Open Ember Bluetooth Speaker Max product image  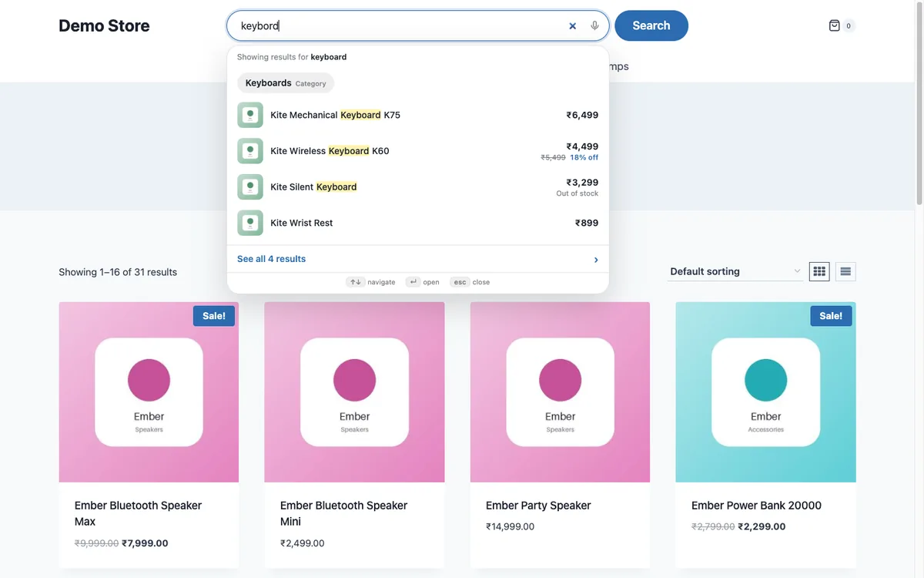[x=149, y=392]
